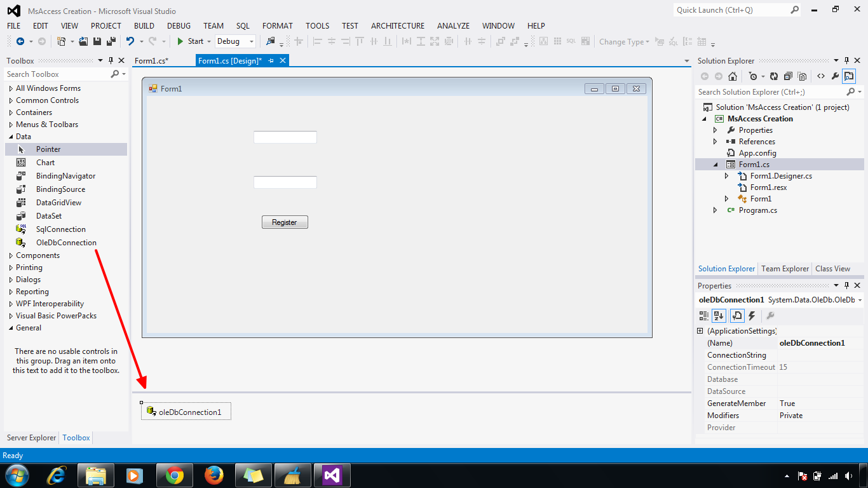
Task: Collapse the Data category in the Toolbox
Action: 11,136
